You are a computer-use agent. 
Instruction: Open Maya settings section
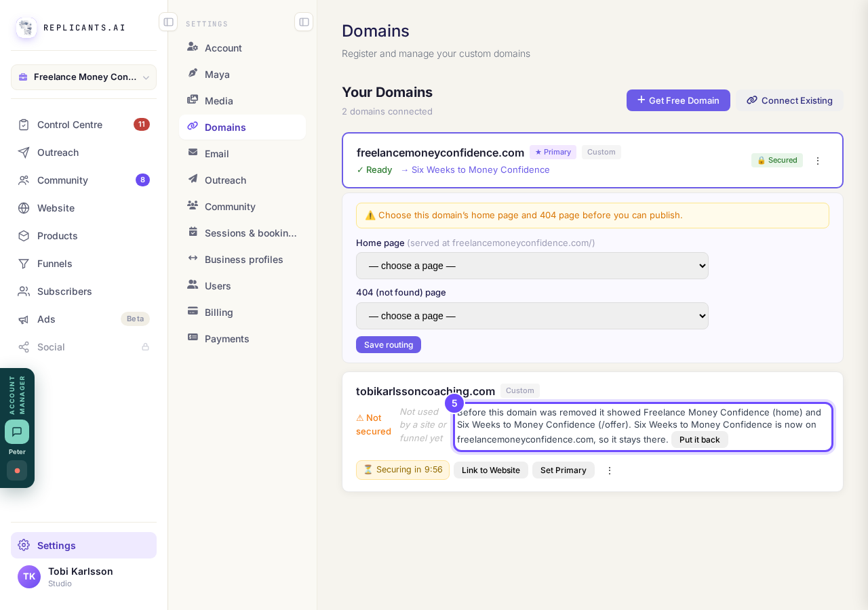click(x=243, y=74)
